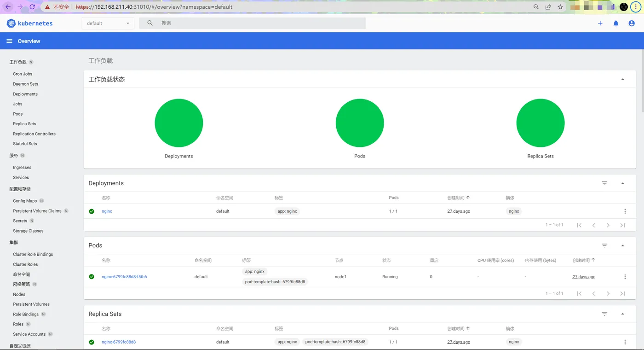
Task: Open Config Maps in sidebar
Action: tap(25, 201)
